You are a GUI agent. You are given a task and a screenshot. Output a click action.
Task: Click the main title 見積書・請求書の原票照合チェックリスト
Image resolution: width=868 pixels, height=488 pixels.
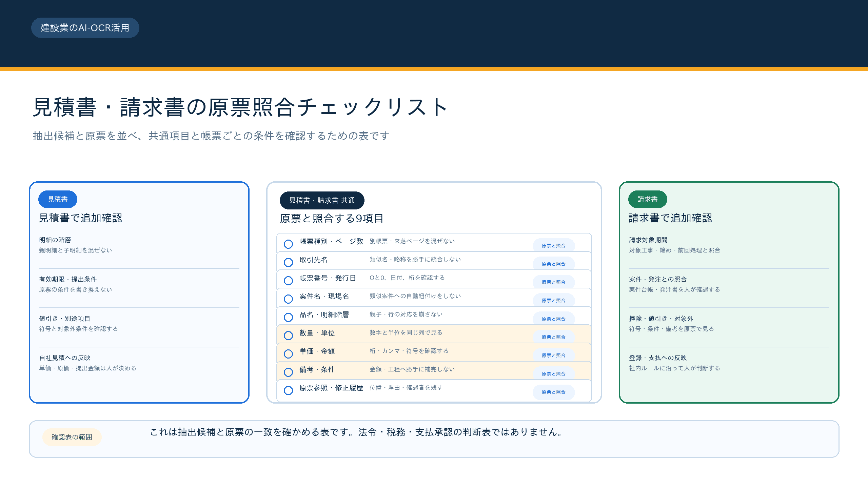click(x=241, y=107)
